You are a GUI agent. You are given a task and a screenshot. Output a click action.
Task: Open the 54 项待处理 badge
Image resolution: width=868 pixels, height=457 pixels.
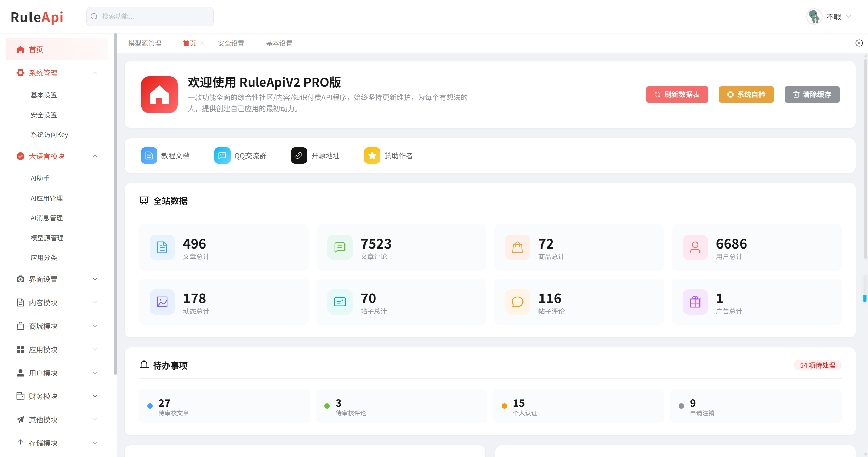click(817, 365)
